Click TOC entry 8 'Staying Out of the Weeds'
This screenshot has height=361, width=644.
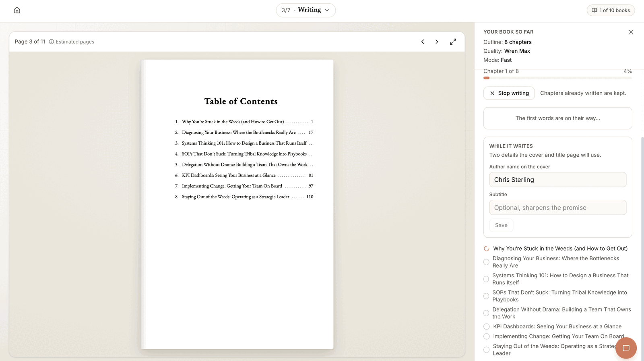(244, 197)
